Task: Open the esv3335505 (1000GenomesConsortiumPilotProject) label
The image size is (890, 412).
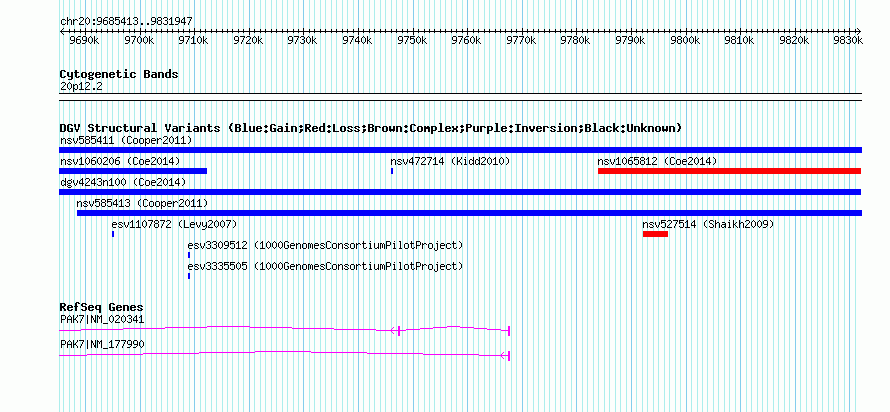Action: pyautogui.click(x=326, y=266)
